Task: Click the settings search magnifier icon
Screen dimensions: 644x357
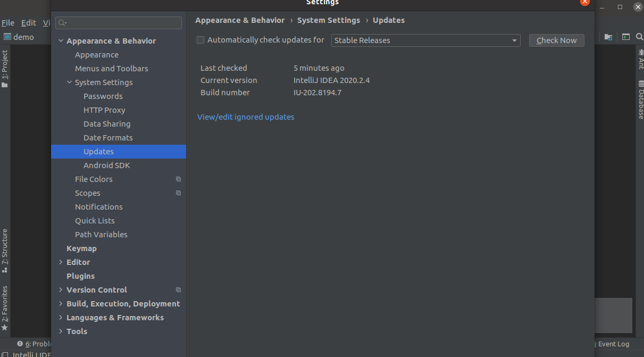Action: 62,23
